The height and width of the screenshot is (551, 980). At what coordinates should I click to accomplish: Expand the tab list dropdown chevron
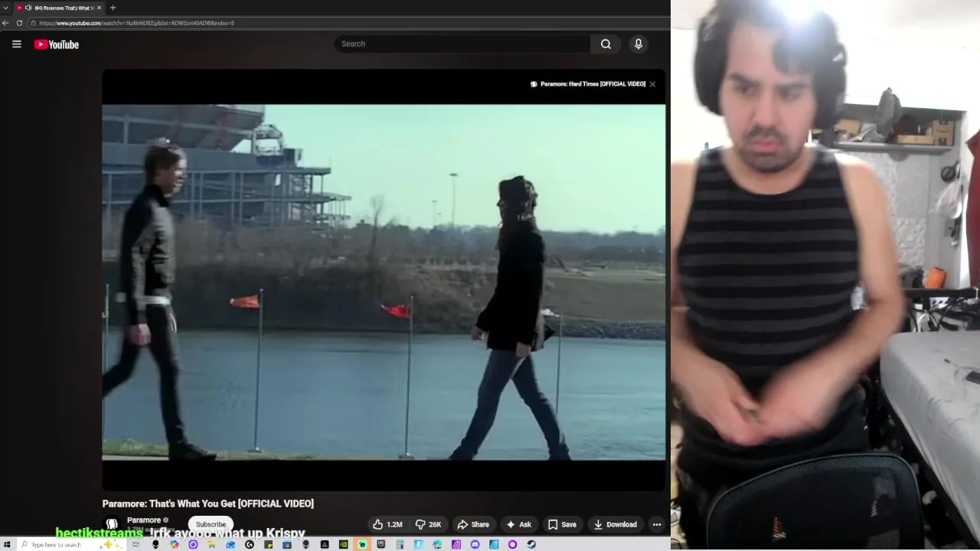pos(5,8)
